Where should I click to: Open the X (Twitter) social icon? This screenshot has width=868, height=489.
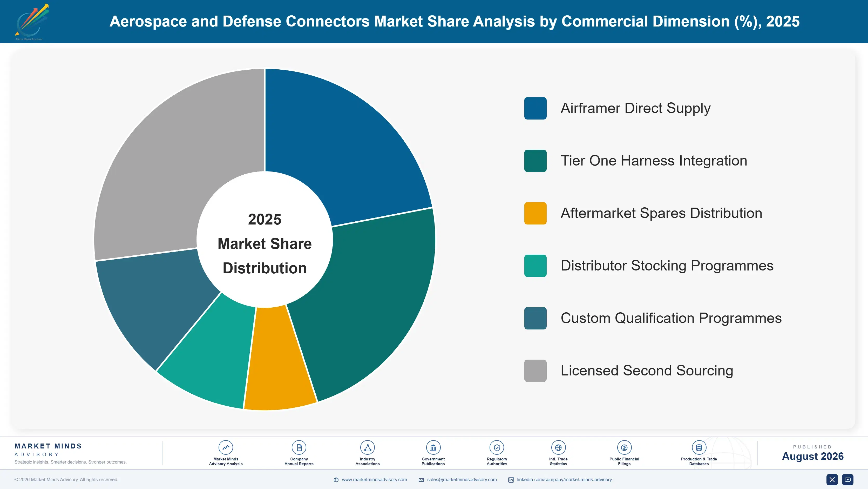832,480
